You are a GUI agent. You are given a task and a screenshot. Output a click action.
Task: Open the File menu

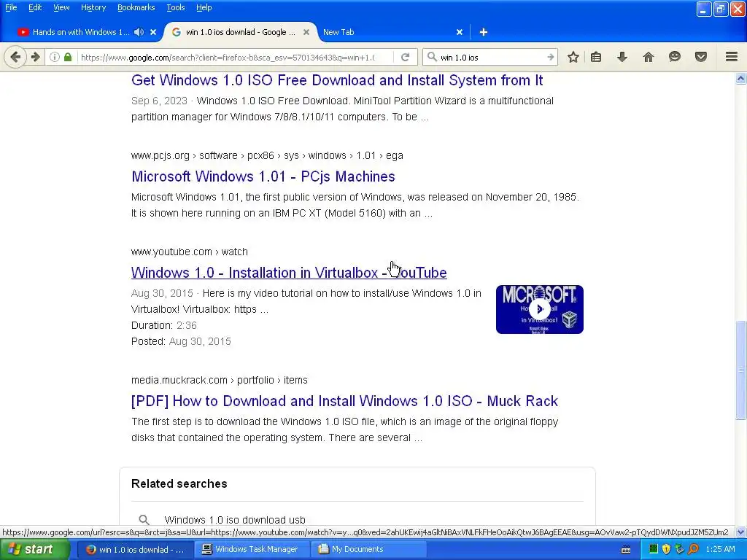tap(11, 7)
